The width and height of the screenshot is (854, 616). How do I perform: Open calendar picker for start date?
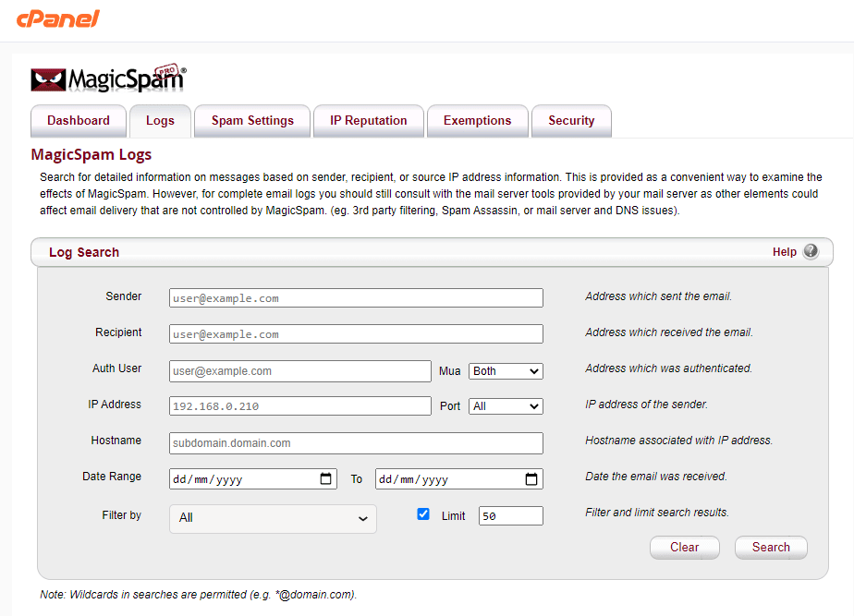pyautogui.click(x=325, y=479)
